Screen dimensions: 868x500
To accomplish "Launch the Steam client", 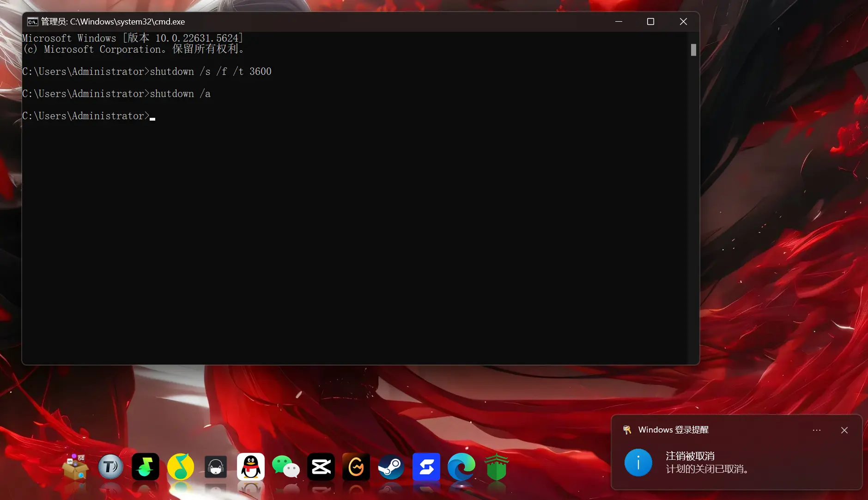I will pyautogui.click(x=390, y=467).
